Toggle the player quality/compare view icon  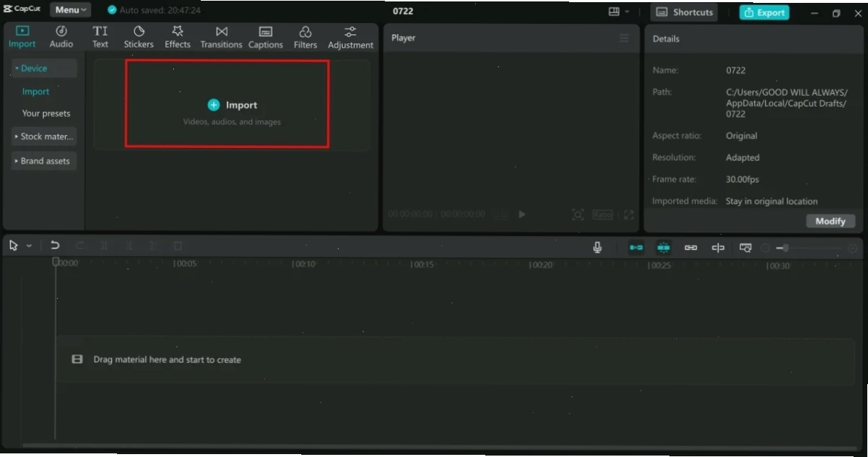tap(500, 214)
